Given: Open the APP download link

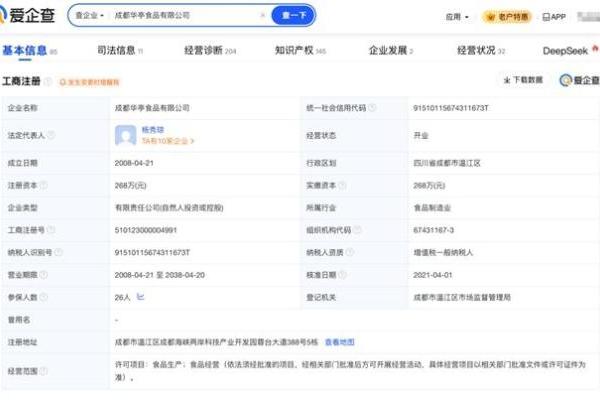Looking at the screenshot, I should tap(554, 17).
